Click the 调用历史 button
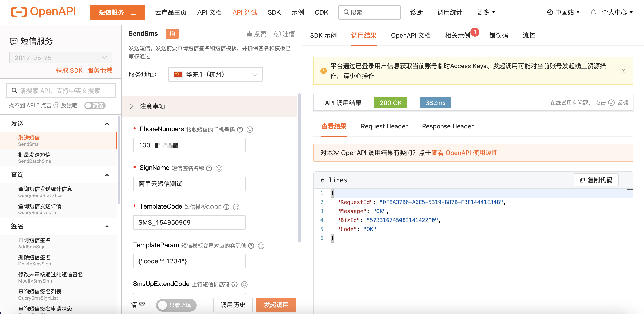 point(233,305)
